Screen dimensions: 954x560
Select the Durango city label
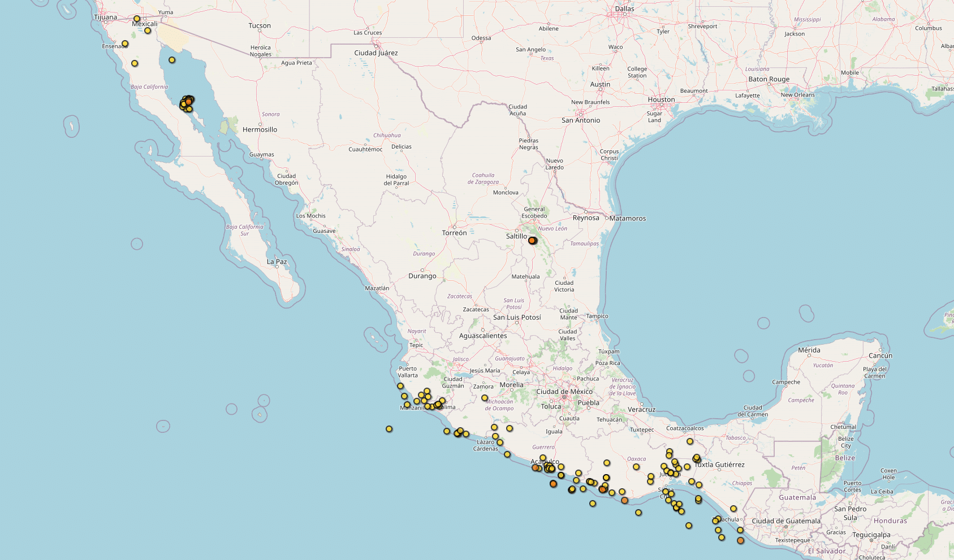pos(422,276)
